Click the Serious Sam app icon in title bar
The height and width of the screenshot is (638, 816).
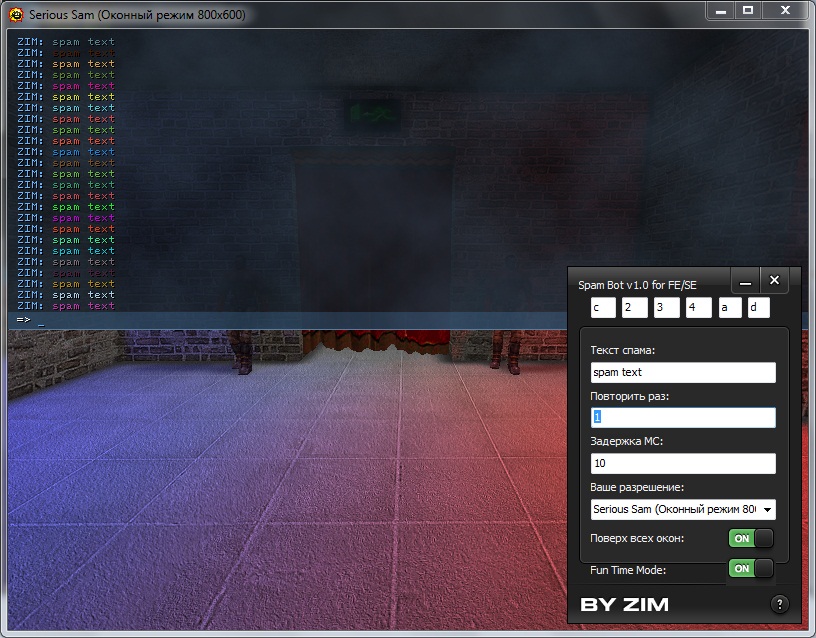16,15
